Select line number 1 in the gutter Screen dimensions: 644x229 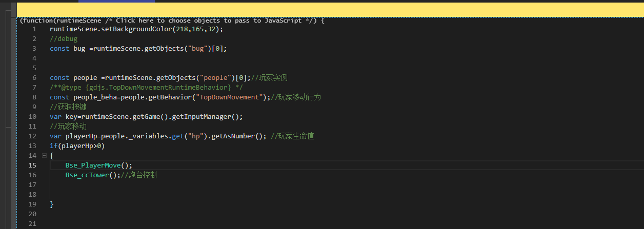34,29
